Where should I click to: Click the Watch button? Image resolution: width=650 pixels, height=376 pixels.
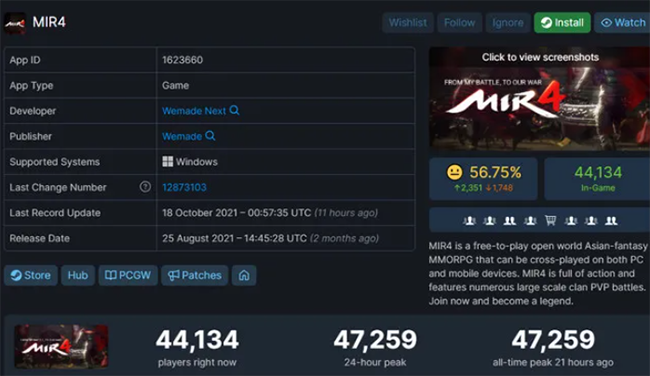(622, 23)
